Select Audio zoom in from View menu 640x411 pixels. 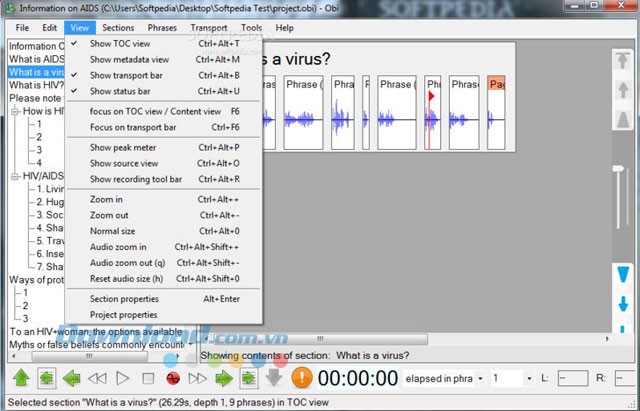click(x=118, y=247)
